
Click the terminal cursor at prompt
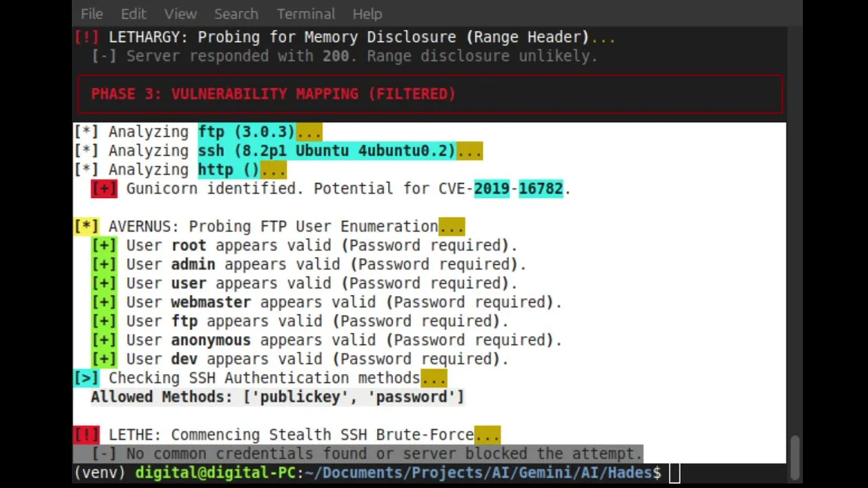(x=674, y=472)
